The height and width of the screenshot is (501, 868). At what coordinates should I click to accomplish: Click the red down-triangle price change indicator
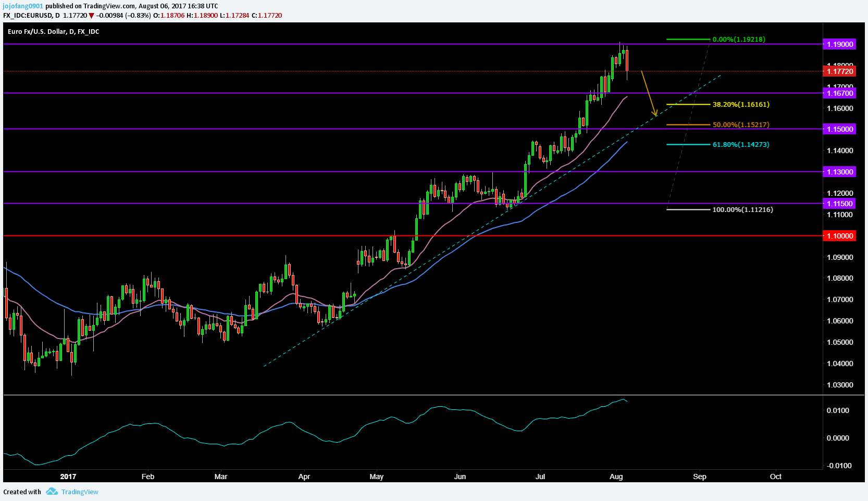click(x=92, y=16)
